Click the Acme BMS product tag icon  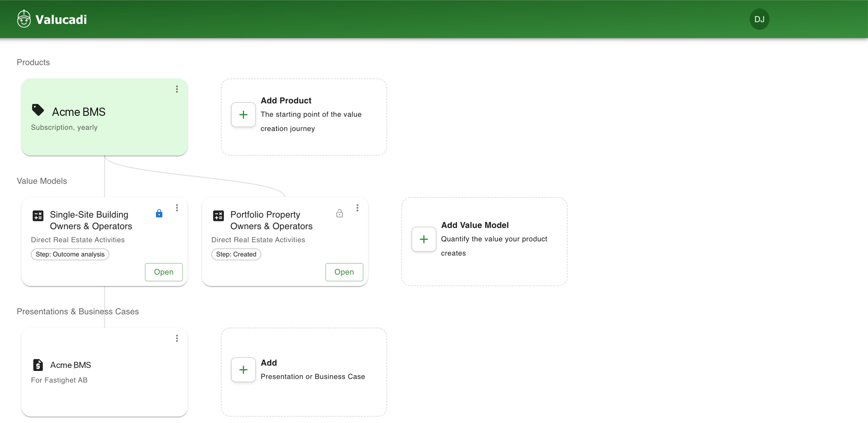[x=38, y=110]
